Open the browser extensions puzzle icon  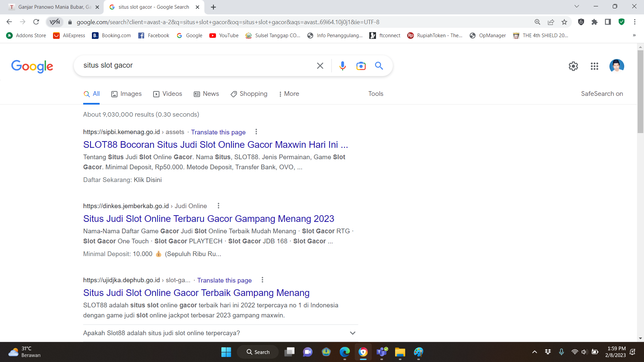click(x=594, y=22)
